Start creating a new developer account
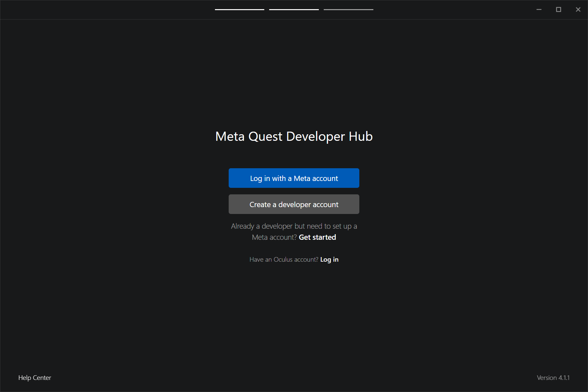 [x=294, y=204]
